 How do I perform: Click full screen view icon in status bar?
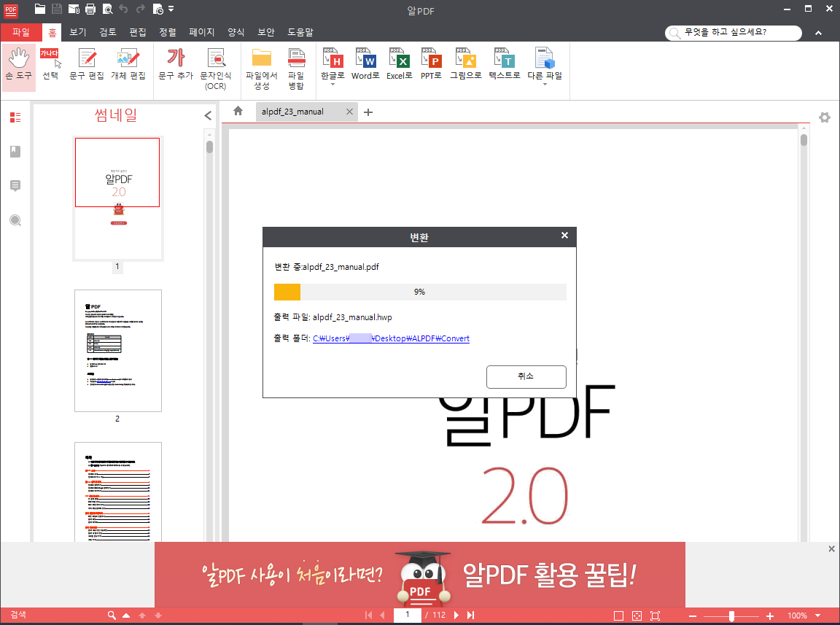coord(656,616)
